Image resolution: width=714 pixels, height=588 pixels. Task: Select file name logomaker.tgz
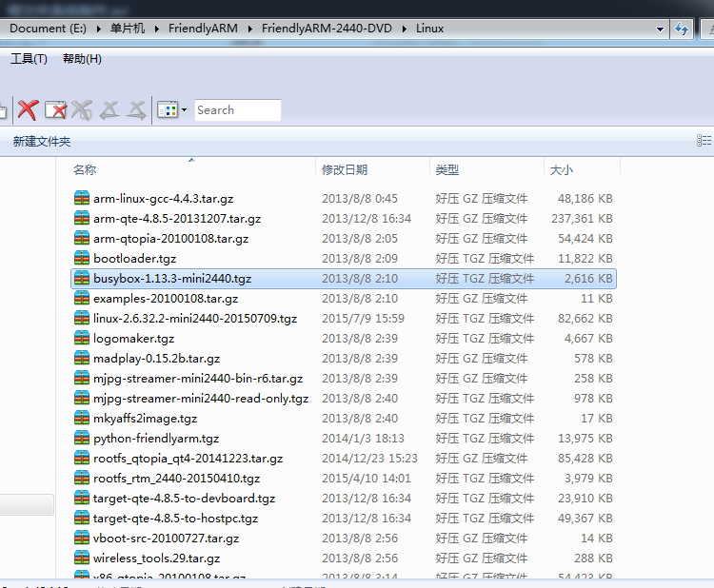(x=133, y=339)
